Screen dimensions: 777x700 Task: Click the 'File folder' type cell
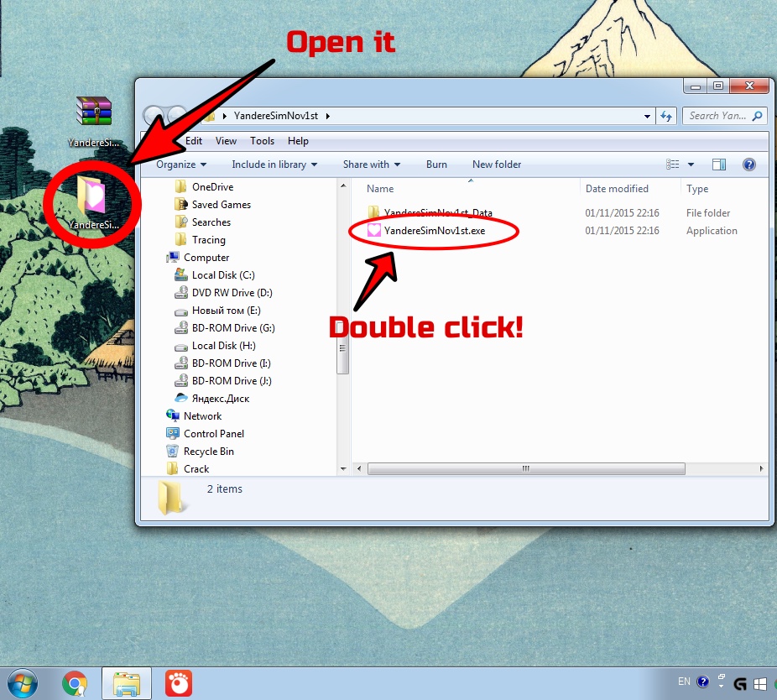click(x=708, y=212)
